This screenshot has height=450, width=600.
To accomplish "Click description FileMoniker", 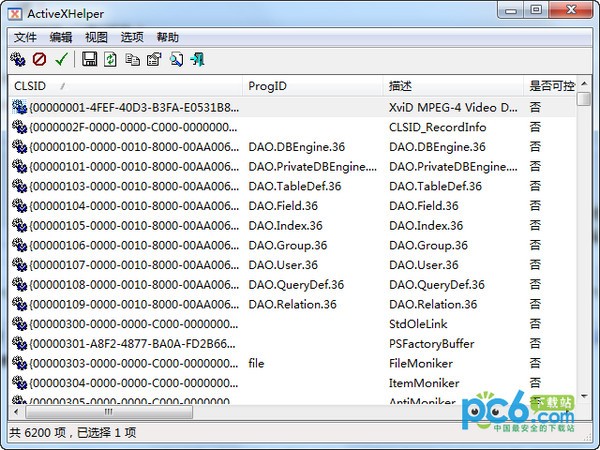I will tap(421, 363).
